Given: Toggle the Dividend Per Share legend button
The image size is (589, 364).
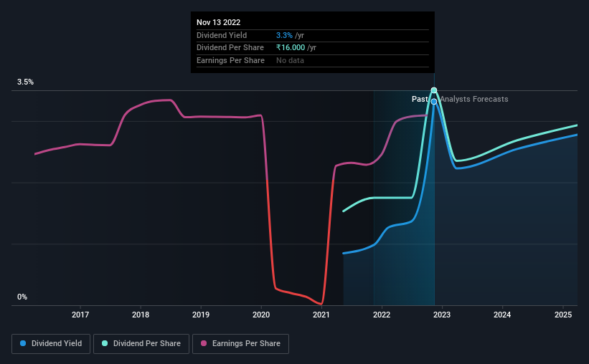Looking at the screenshot, I should pos(141,344).
